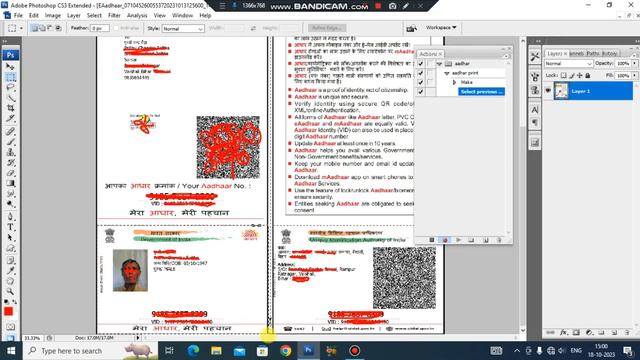Open the Opacity slider arrow
Screen dimensions: 640x360
click(635, 64)
